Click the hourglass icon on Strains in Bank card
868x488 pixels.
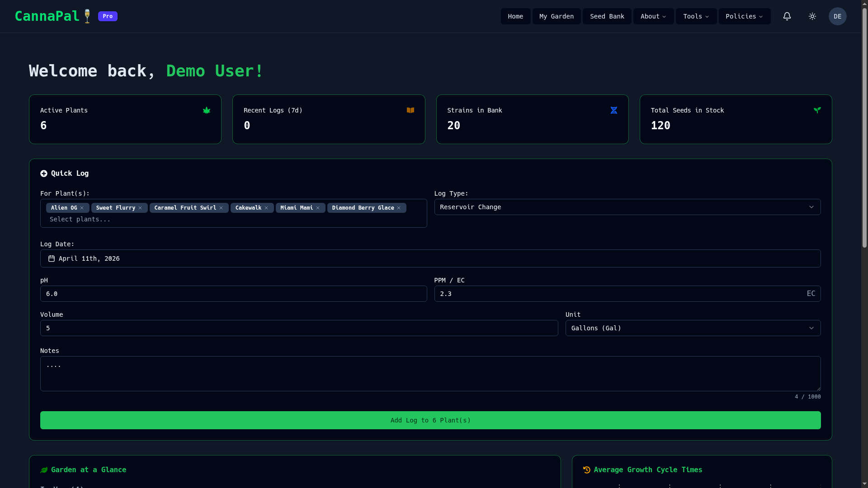point(614,110)
